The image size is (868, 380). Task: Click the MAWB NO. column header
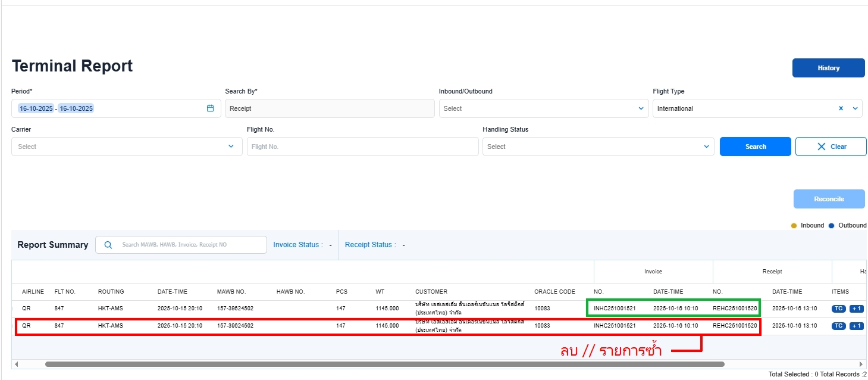[x=231, y=292]
